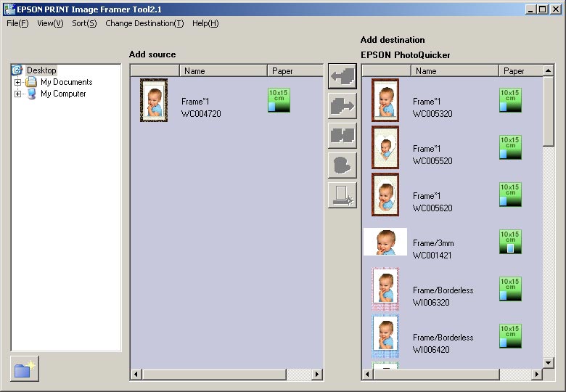The image size is (566, 392).
Task: Click the 10x15 cm paper icon for WI006320
Action: (510, 289)
